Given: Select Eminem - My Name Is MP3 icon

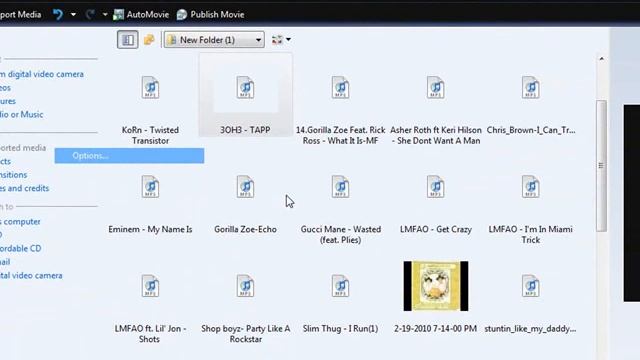Looking at the screenshot, I should [150, 187].
